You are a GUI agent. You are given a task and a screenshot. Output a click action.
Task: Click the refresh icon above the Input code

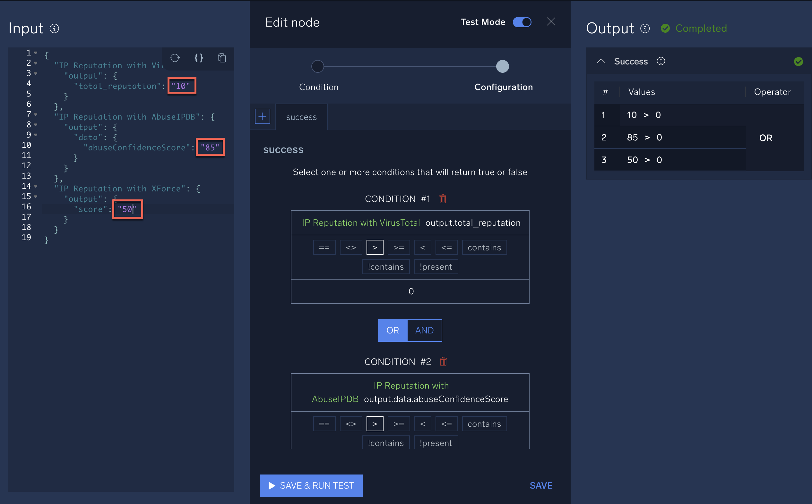pyautogui.click(x=175, y=58)
